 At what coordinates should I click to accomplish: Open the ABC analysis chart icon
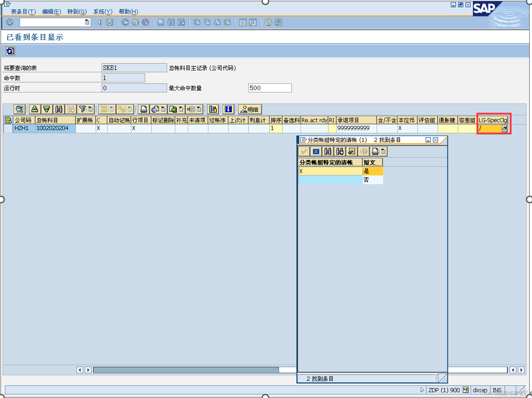213,109
